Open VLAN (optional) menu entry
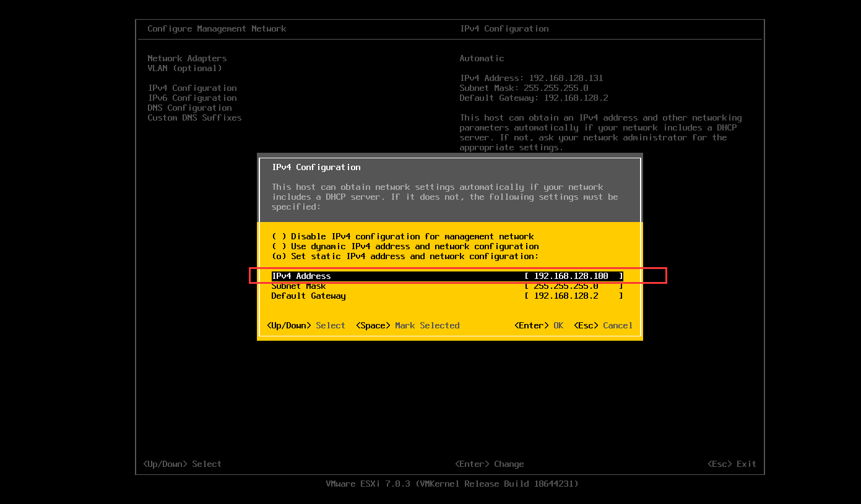This screenshot has height=504, width=861. click(184, 68)
